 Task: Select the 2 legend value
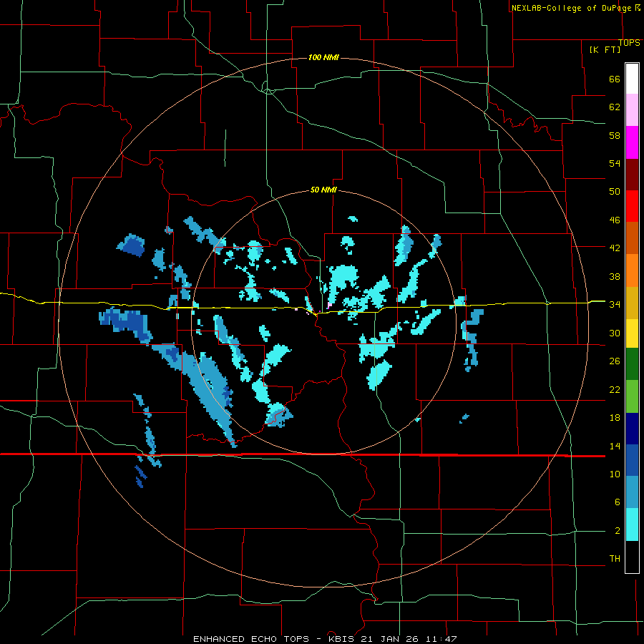617,531
